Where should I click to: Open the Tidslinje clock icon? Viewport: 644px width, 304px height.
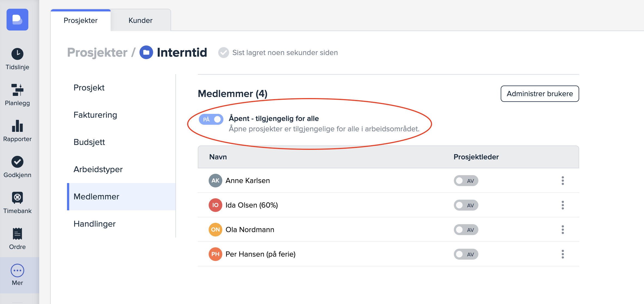(17, 54)
